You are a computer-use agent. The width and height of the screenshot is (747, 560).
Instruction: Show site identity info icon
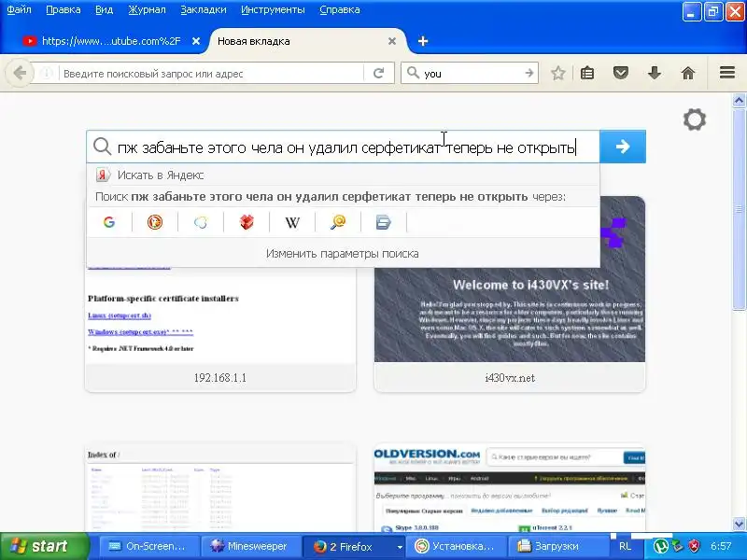[46, 74]
